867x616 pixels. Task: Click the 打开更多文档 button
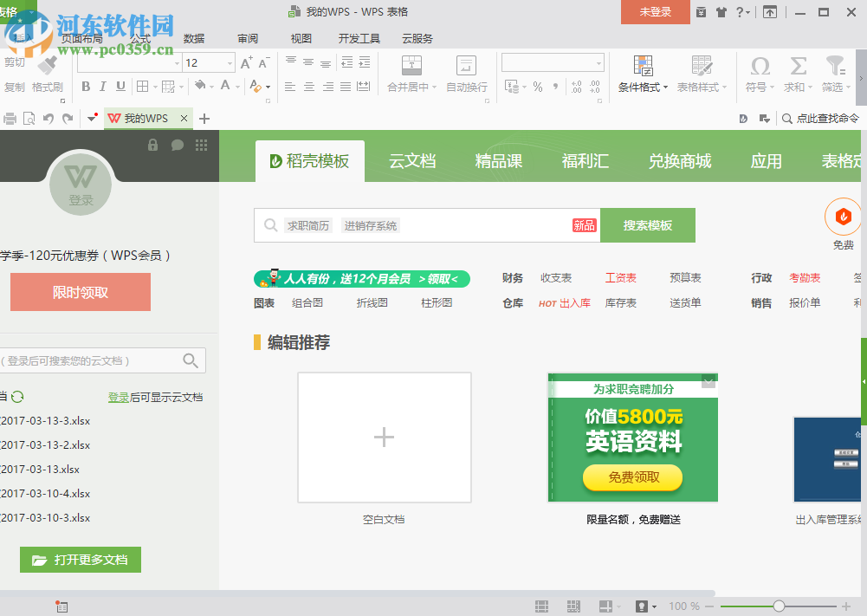(x=80, y=560)
